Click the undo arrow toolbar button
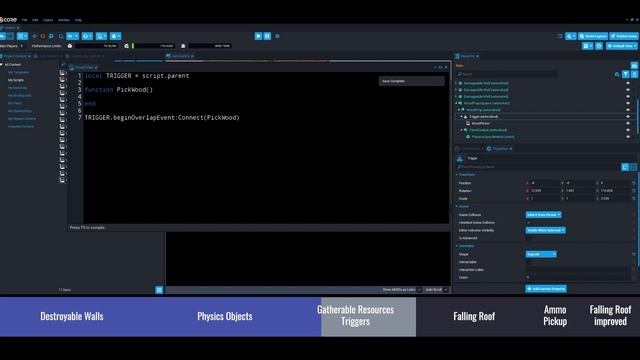The height and width of the screenshot is (360, 640). coord(2,36)
